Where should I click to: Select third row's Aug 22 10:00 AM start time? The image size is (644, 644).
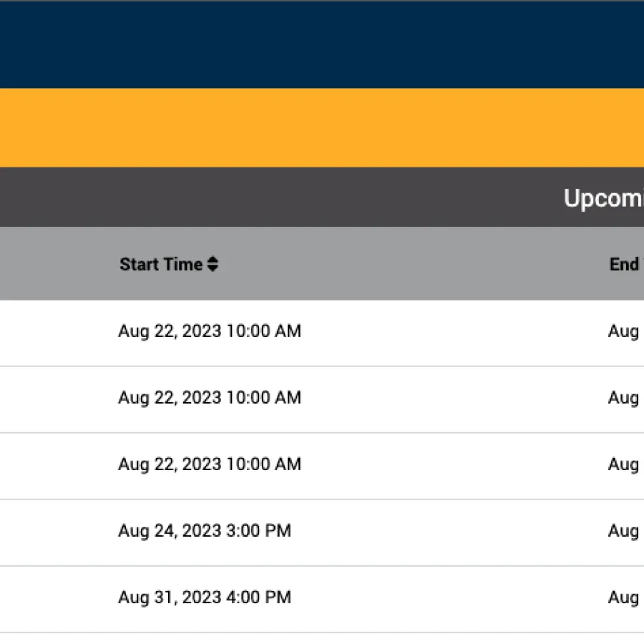point(210,464)
